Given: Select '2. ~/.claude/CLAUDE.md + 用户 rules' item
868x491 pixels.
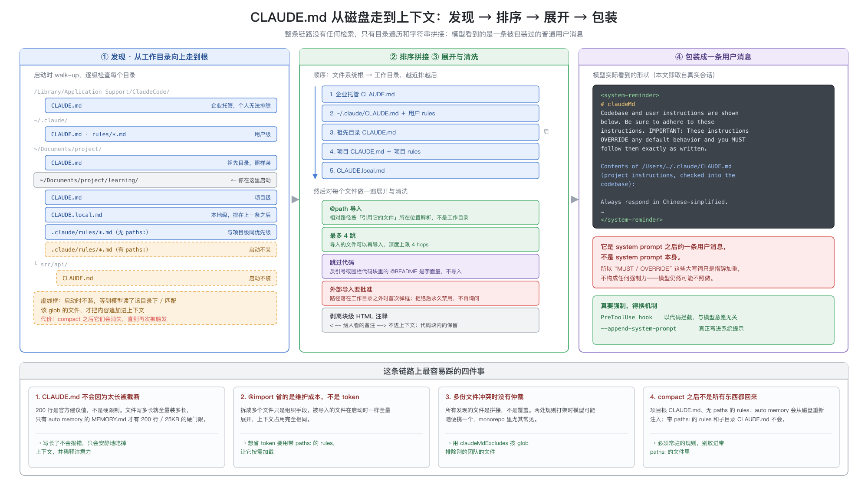Looking at the screenshot, I should tap(431, 113).
